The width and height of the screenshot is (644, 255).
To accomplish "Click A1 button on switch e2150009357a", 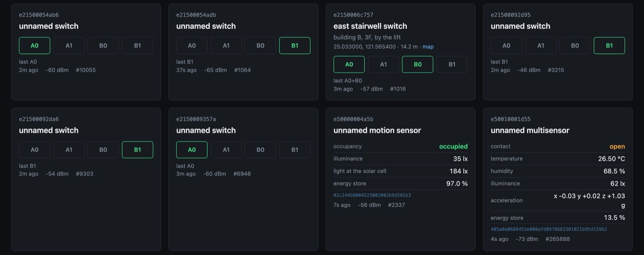I will point(226,150).
